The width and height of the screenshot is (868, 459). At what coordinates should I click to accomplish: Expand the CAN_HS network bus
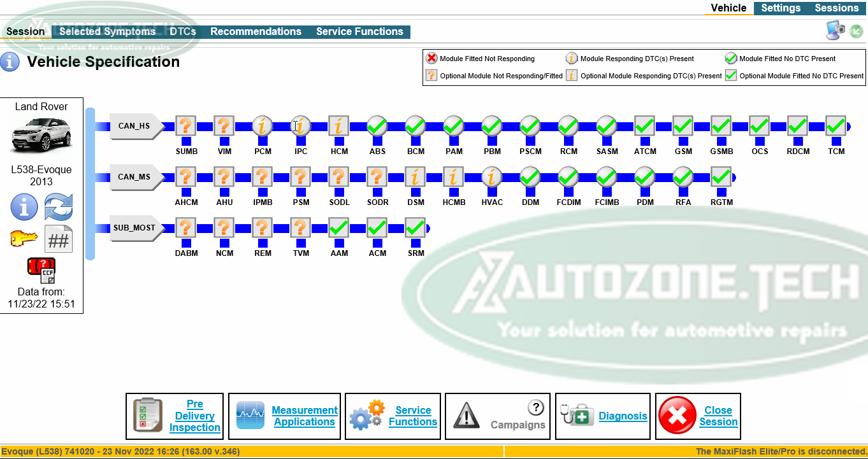tap(134, 127)
